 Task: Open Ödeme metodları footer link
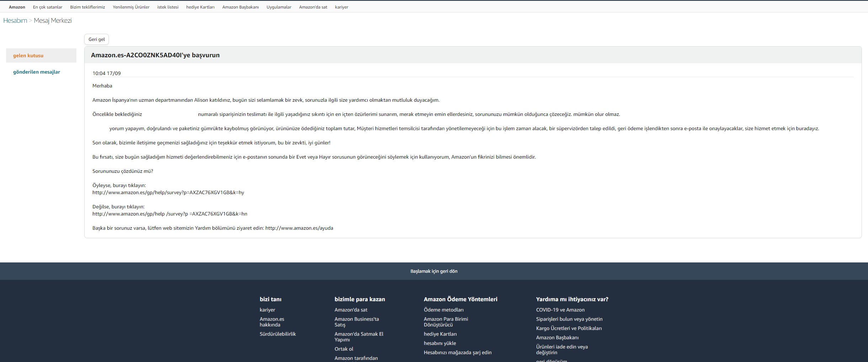coord(444,310)
